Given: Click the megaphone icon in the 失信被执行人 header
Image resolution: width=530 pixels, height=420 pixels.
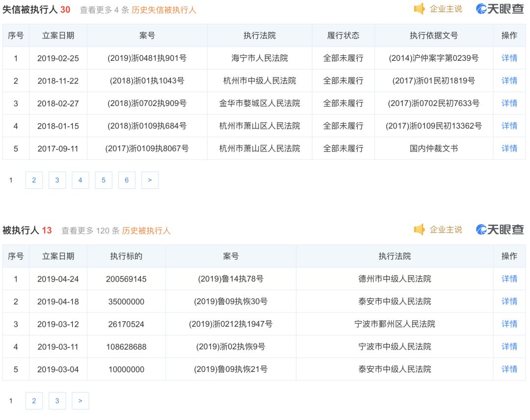Looking at the screenshot, I should coord(420,9).
